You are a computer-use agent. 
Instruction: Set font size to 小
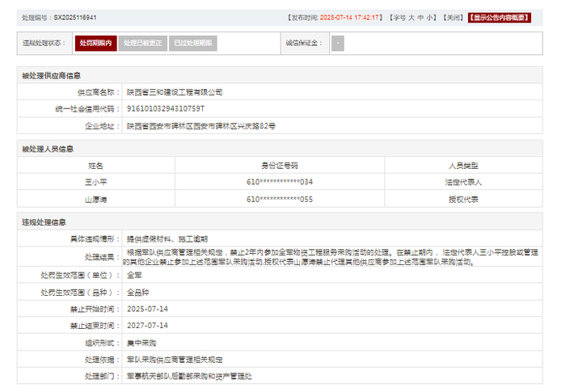tap(429, 18)
